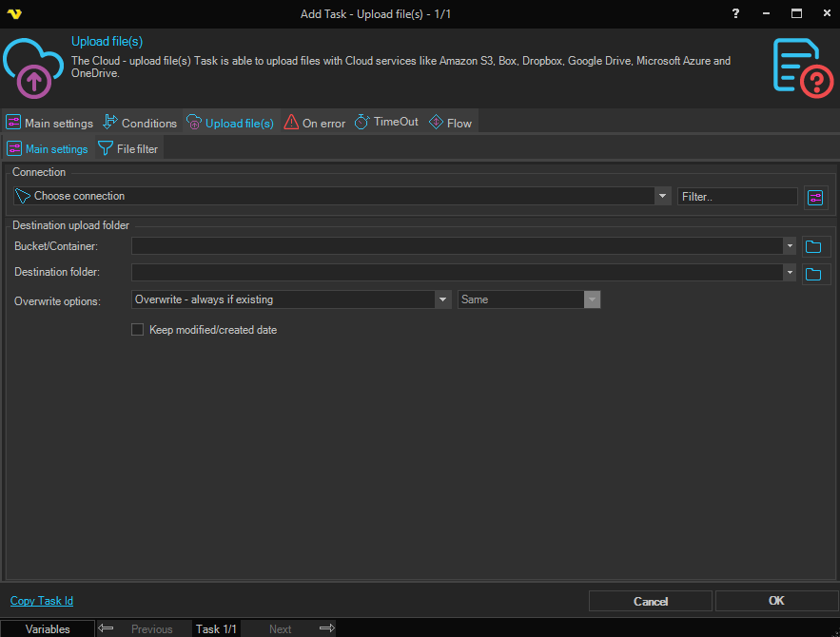Open the Bucket/Container dropdown arrow
The image size is (840, 637).
click(x=790, y=246)
